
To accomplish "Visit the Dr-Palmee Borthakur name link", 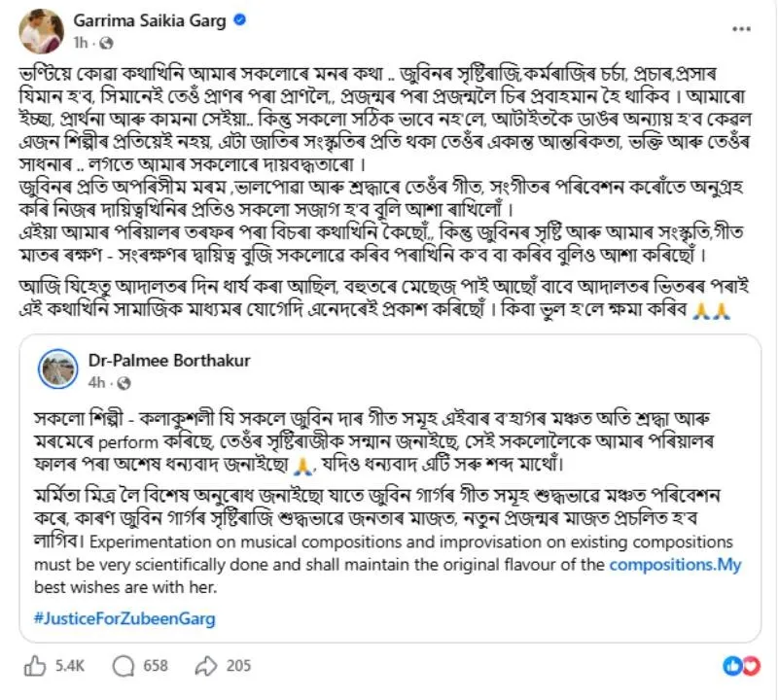I will click(x=170, y=361).
